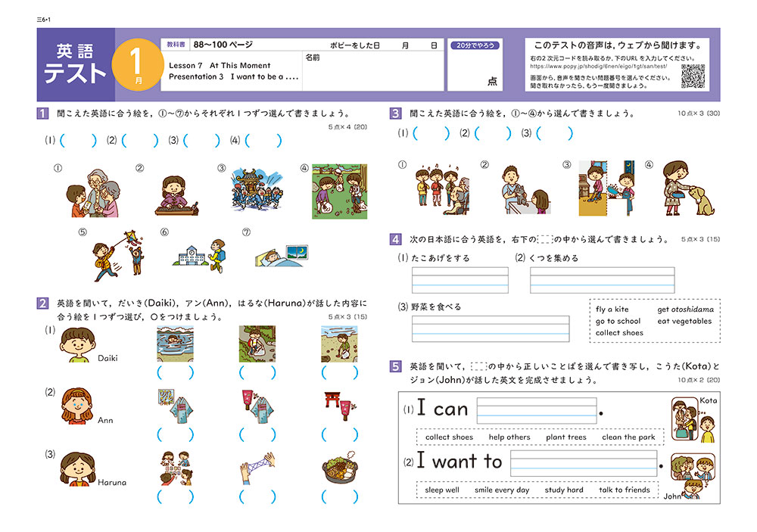Screen dimensions: 757x532
Task: Click picture ① boy with grandparents
Action: 92,193
